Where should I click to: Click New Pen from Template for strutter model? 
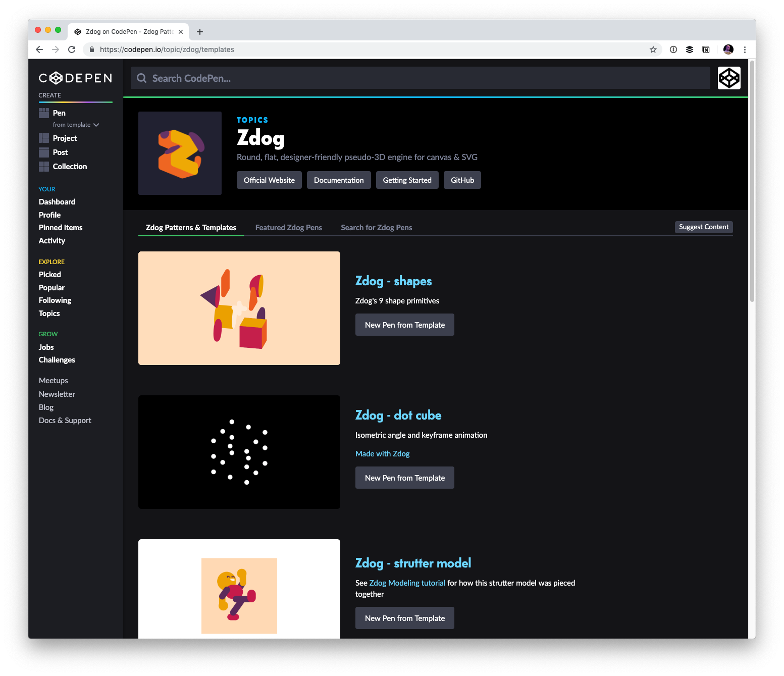pos(405,618)
